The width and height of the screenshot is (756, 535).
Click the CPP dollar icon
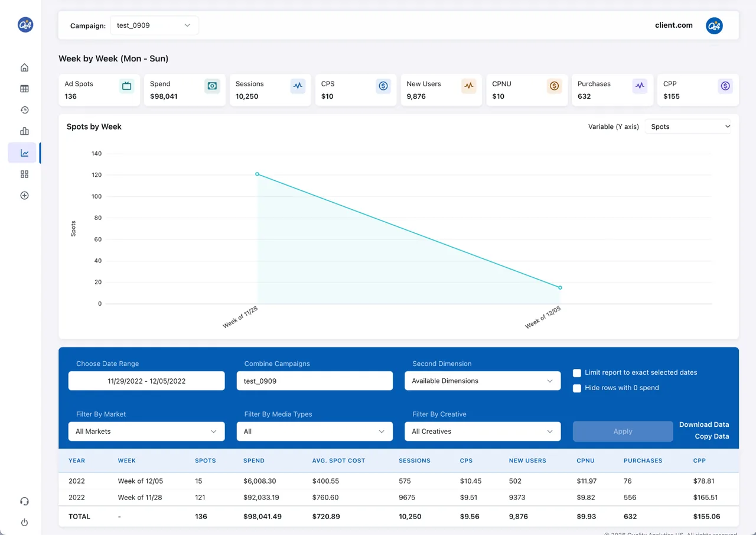tap(725, 86)
